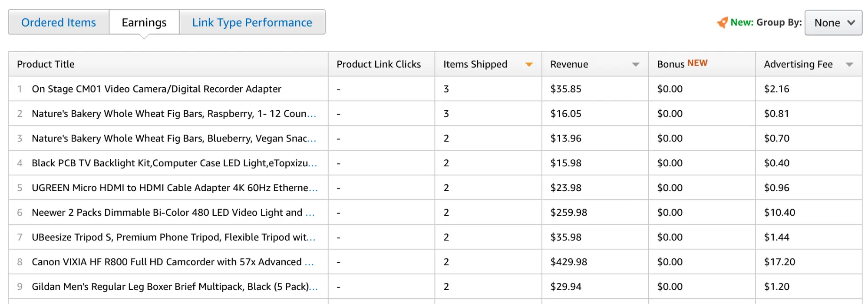Select the Earnings tab
The image size is (868, 304).
(x=144, y=23)
